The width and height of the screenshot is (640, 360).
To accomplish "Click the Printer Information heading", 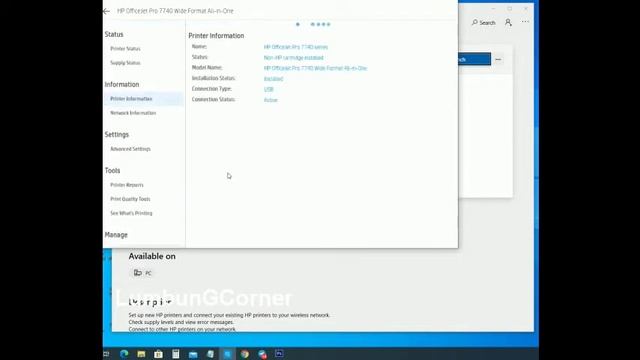I will tap(216, 36).
